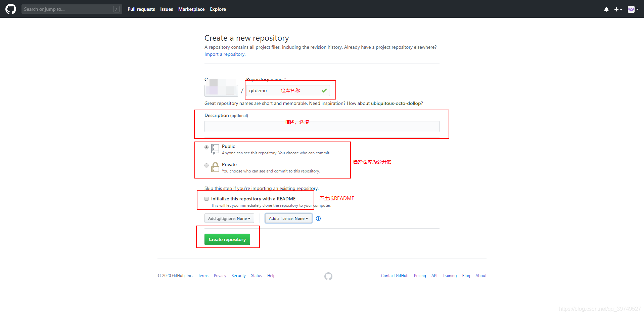
Task: Click the footer GitHub logo mark
Action: [x=328, y=276]
